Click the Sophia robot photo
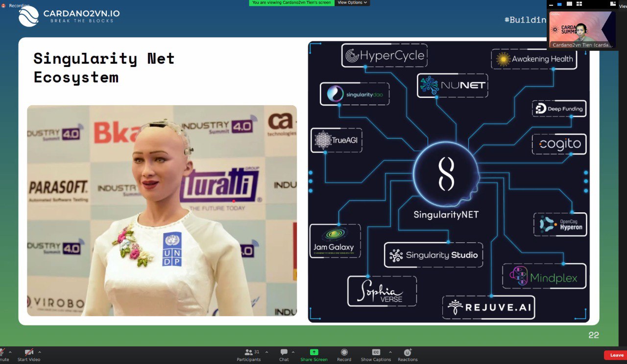The width and height of the screenshot is (627, 364). click(x=162, y=210)
